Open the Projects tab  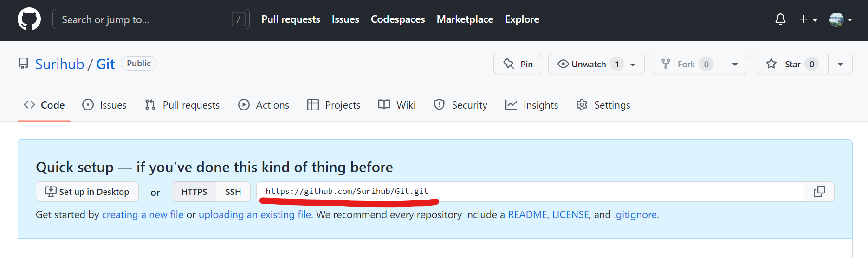tap(334, 105)
